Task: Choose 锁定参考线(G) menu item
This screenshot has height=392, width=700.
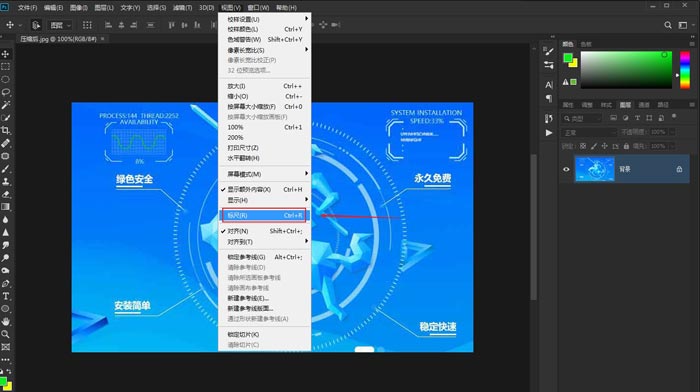Action: tap(264, 257)
